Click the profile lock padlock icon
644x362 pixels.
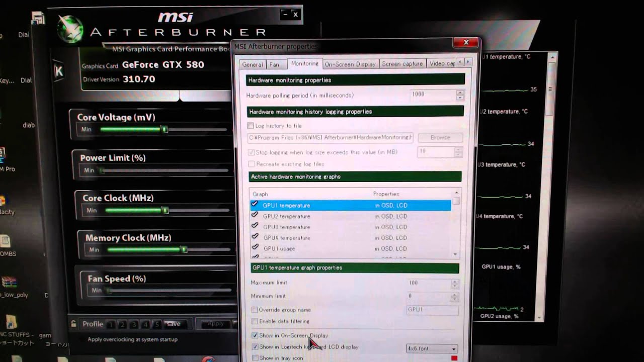73,324
